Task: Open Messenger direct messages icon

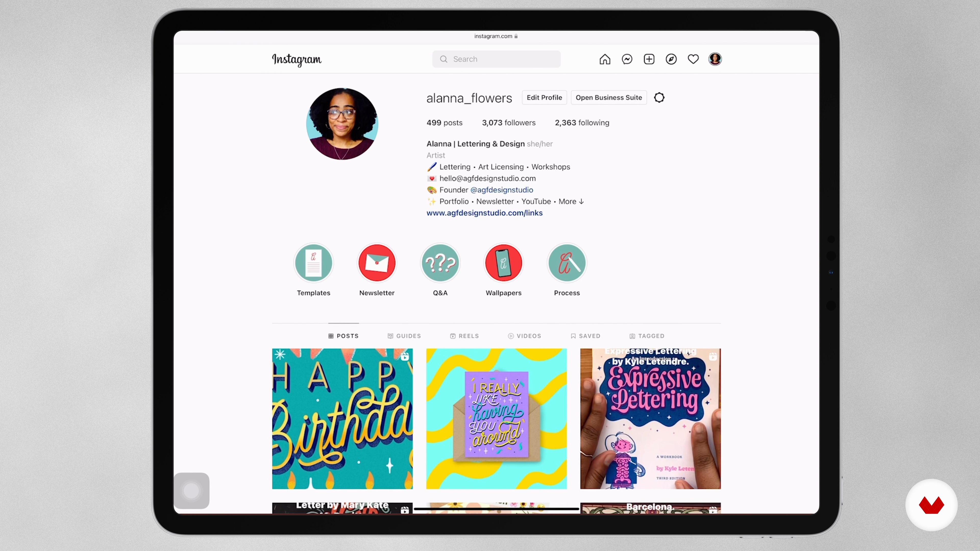Action: 627,59
